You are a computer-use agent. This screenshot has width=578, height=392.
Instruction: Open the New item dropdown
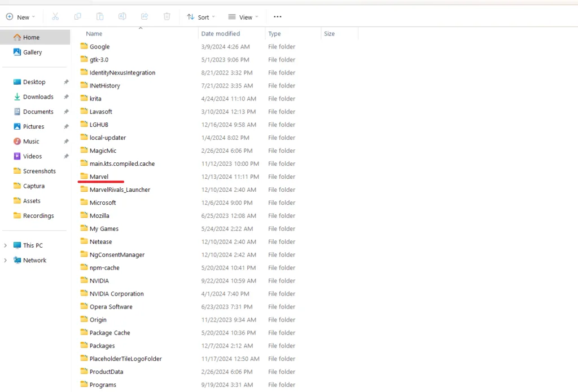(x=21, y=17)
